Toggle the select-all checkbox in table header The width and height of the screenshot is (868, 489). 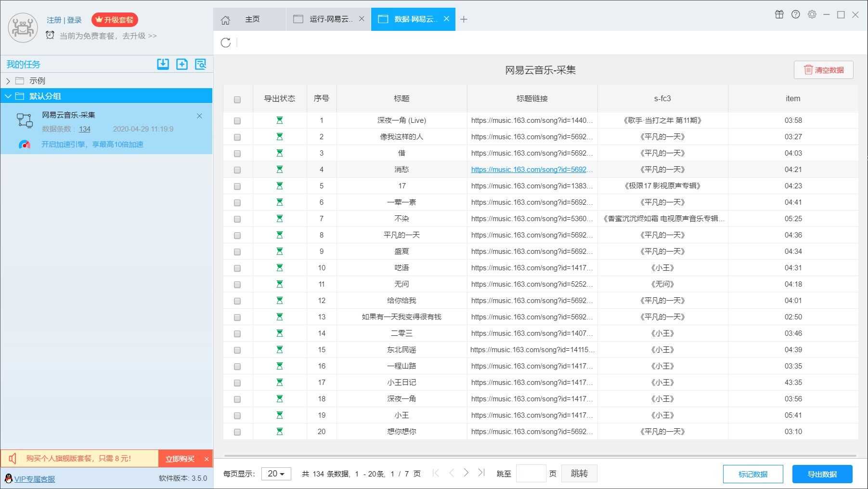[237, 100]
